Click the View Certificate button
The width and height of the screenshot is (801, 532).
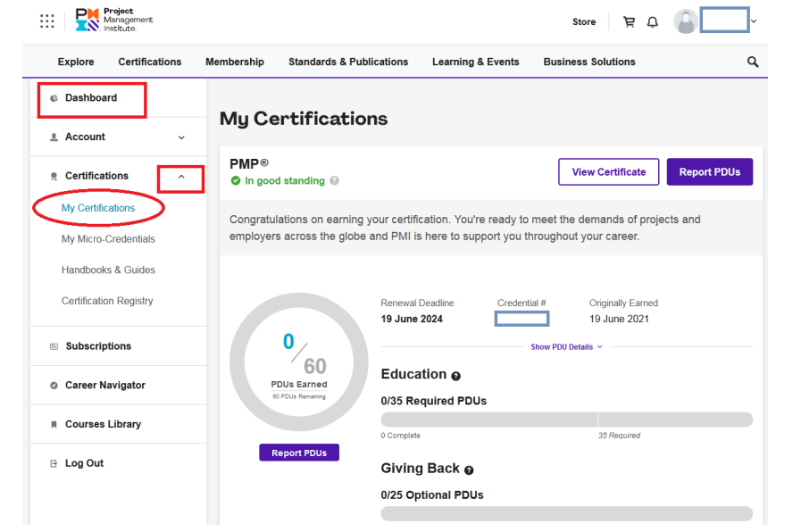pyautogui.click(x=608, y=172)
